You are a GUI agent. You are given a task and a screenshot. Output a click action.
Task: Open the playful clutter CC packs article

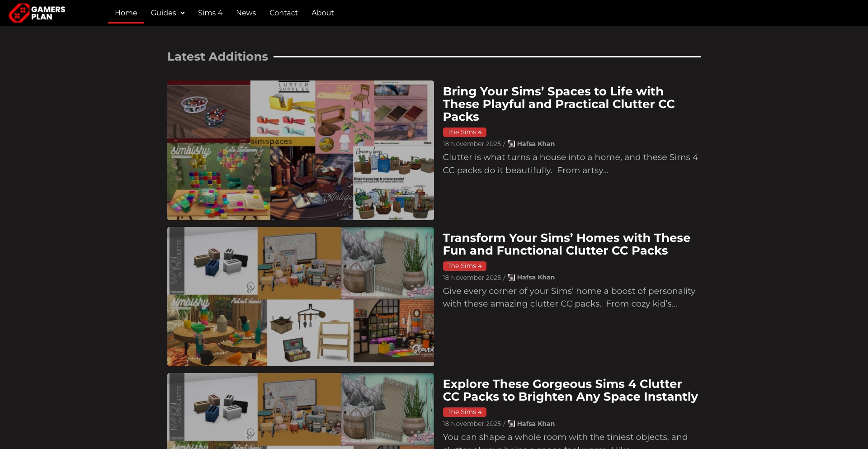point(559,104)
